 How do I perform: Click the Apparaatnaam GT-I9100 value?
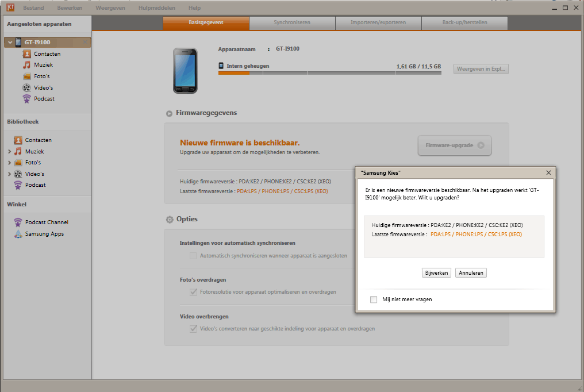point(287,49)
